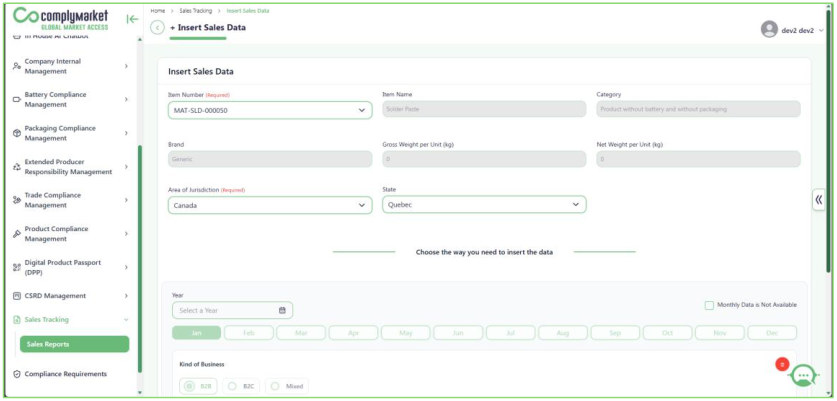Select the Nov month tab
This screenshot has height=401, width=837.
coord(720,333)
